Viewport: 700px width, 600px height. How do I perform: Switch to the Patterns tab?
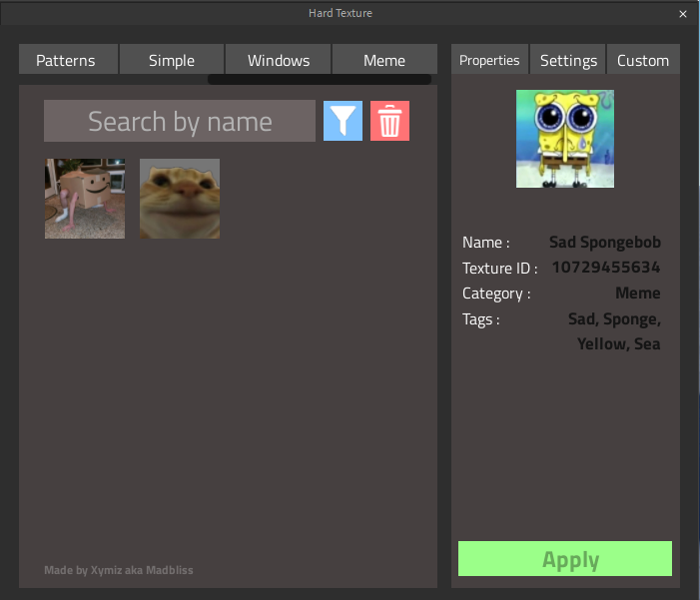pos(68,59)
